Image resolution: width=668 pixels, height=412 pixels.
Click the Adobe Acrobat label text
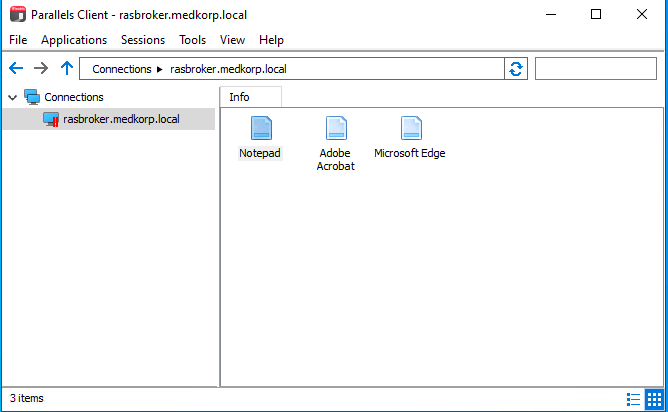coord(336,159)
